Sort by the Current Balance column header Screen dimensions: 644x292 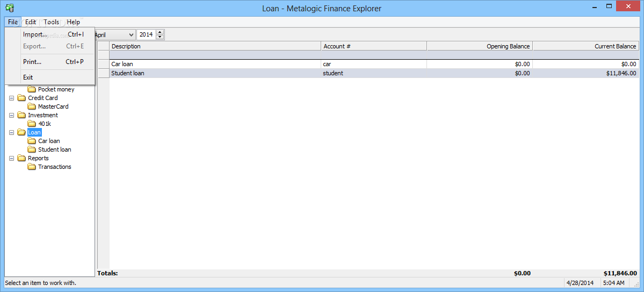pos(586,46)
